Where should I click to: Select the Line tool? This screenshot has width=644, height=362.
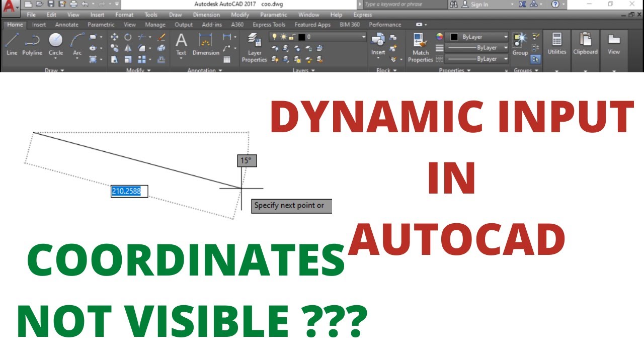pyautogui.click(x=12, y=44)
